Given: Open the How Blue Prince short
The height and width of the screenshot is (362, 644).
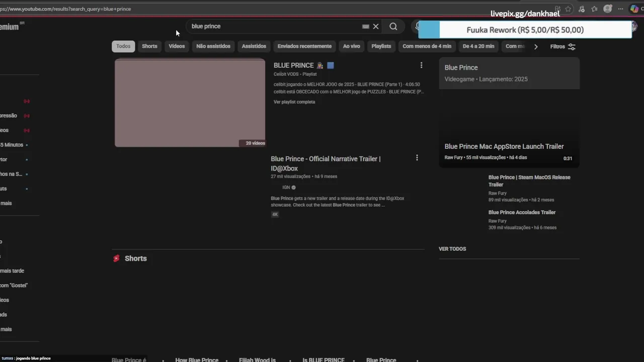Looking at the screenshot, I should pos(197,359).
